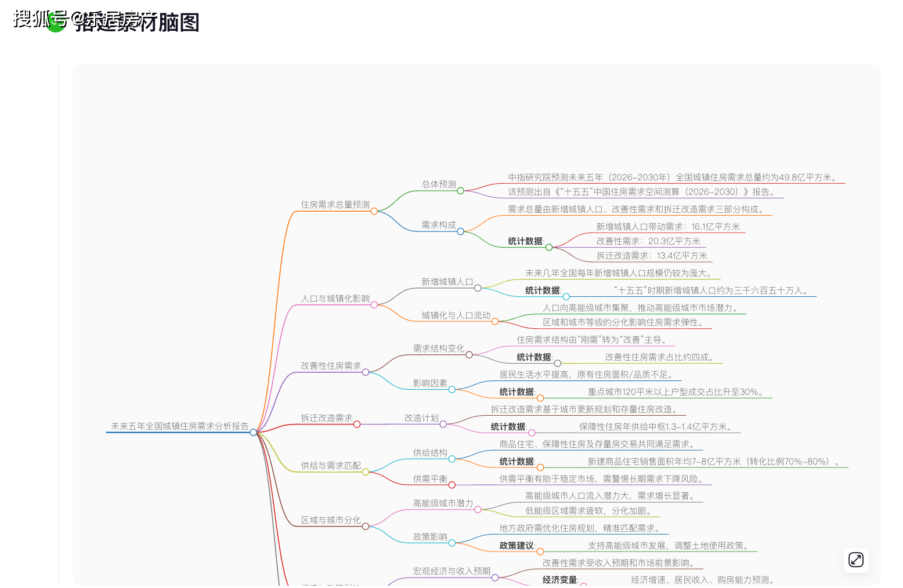The image size is (903, 588).
Task: Toggle the 总体预测 node circle
Action: (460, 191)
